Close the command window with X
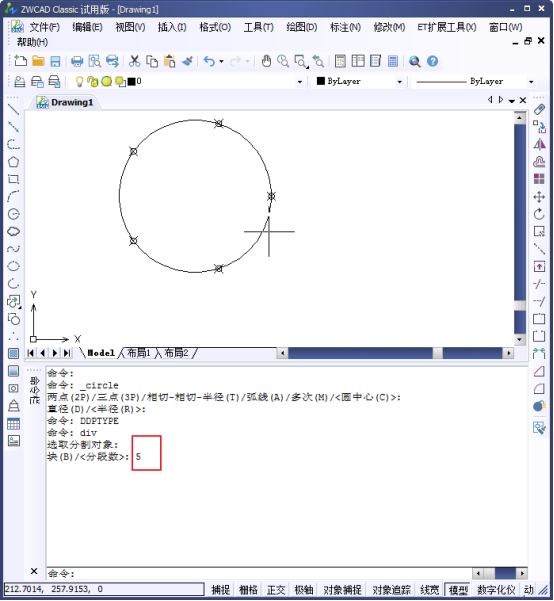554x601 pixels. 34,571
